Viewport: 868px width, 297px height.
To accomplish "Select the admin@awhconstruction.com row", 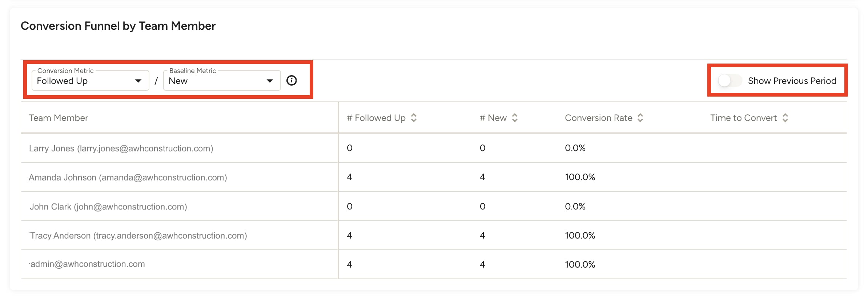I will 87,264.
